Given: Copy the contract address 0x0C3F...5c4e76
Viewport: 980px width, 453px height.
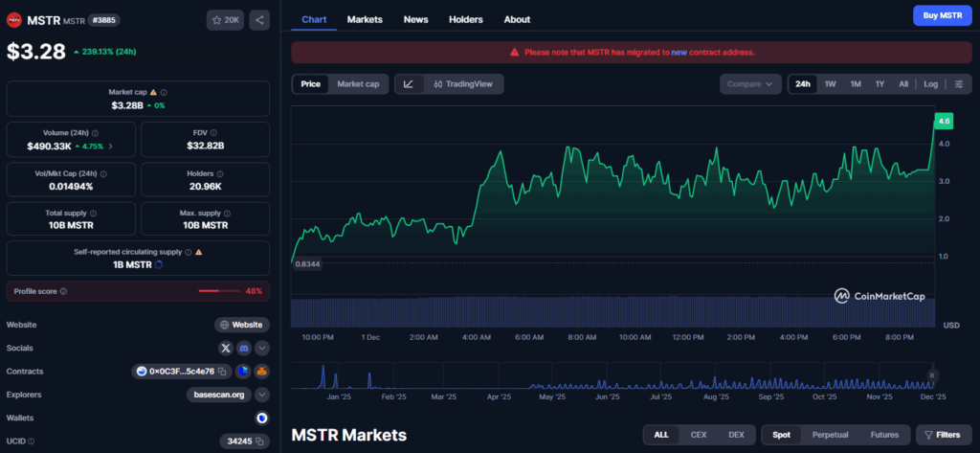Looking at the screenshot, I should point(220,372).
